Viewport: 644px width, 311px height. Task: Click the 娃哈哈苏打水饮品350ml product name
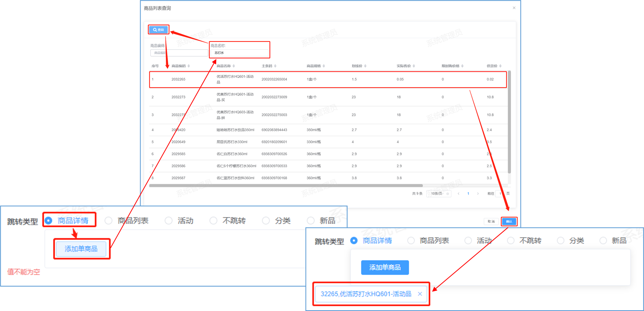pyautogui.click(x=236, y=130)
